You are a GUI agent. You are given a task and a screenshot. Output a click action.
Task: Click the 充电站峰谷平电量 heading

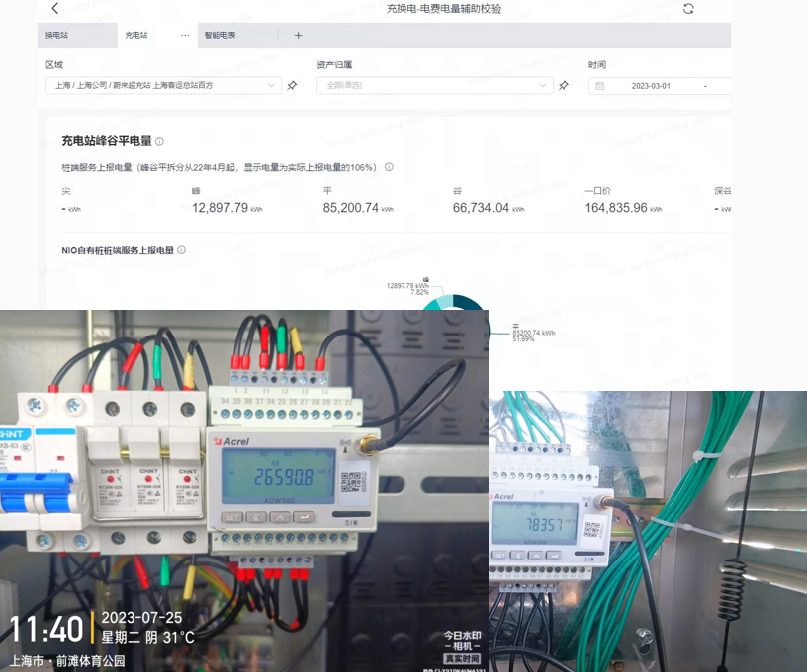107,141
